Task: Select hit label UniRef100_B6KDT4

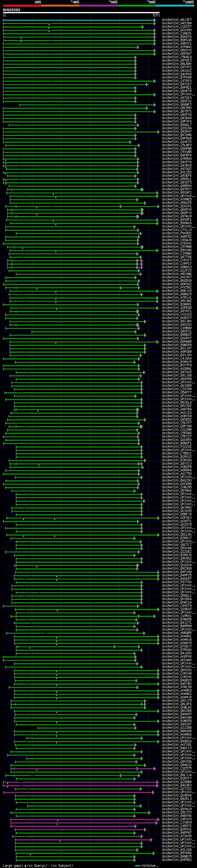Action: [x=177, y=37]
